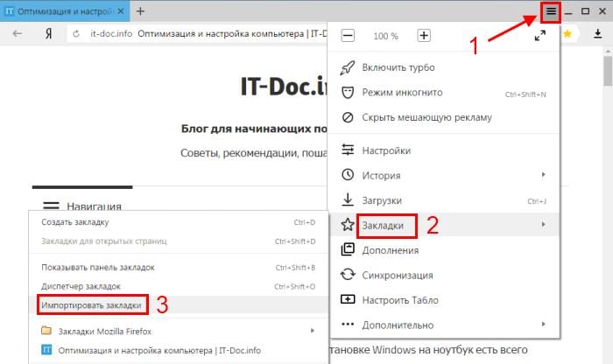Expand the Дополнительно submenu
The height and width of the screenshot is (364, 613).
coord(398,325)
